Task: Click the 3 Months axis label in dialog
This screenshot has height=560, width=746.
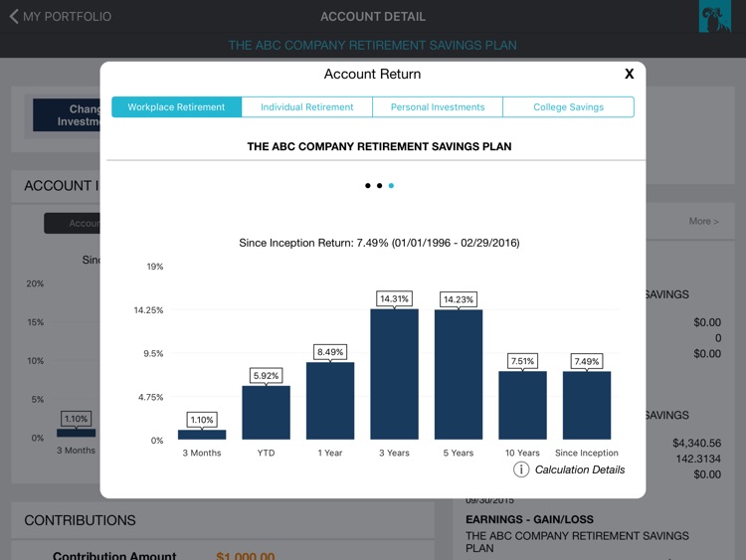Action: point(202,453)
